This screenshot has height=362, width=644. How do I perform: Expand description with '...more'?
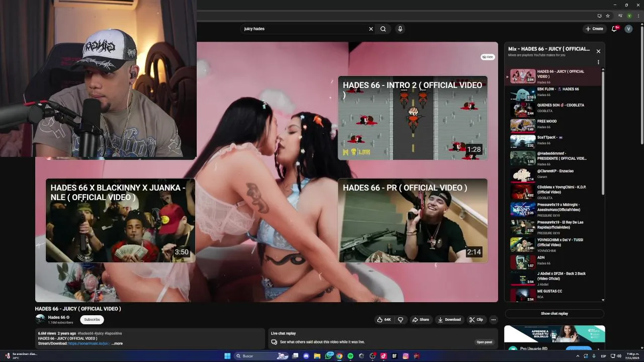pyautogui.click(x=117, y=343)
